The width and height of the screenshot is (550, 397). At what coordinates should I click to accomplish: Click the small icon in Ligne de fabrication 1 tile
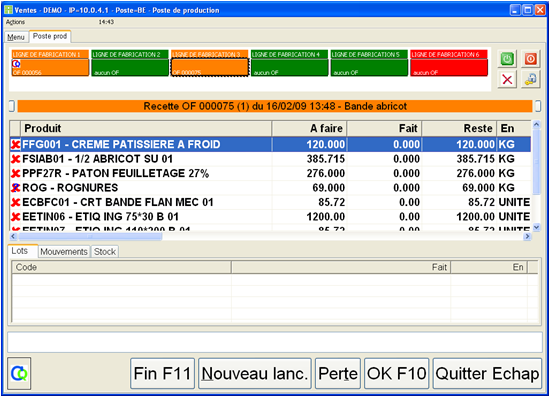point(16,64)
